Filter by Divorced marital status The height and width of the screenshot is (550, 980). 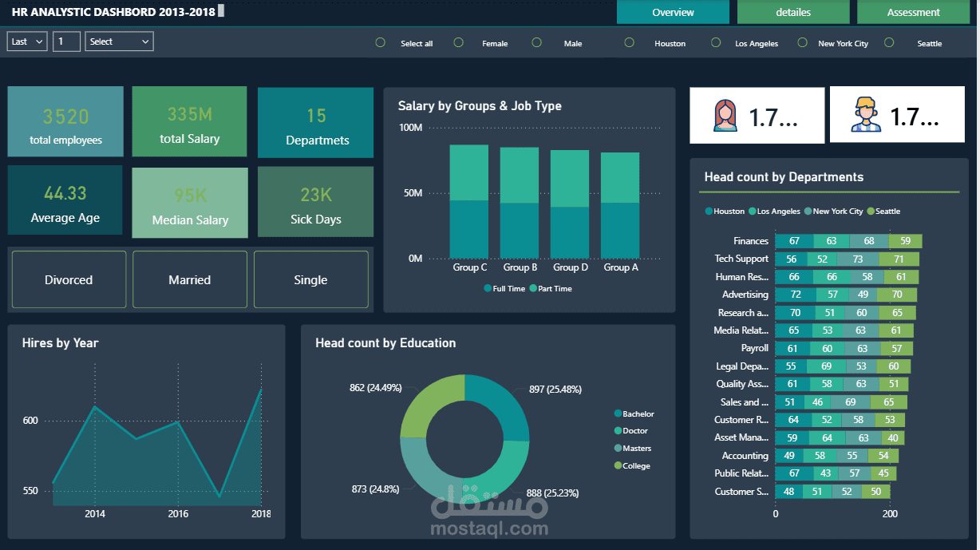[x=69, y=279]
